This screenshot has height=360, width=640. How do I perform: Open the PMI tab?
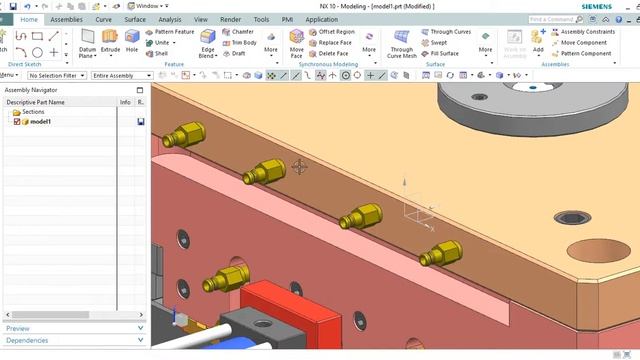287,20
